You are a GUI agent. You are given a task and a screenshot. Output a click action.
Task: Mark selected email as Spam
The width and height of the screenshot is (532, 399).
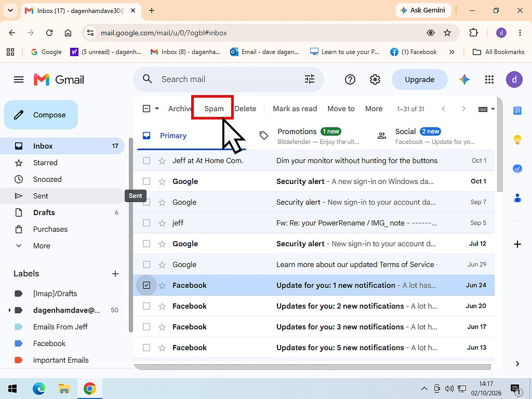(214, 109)
